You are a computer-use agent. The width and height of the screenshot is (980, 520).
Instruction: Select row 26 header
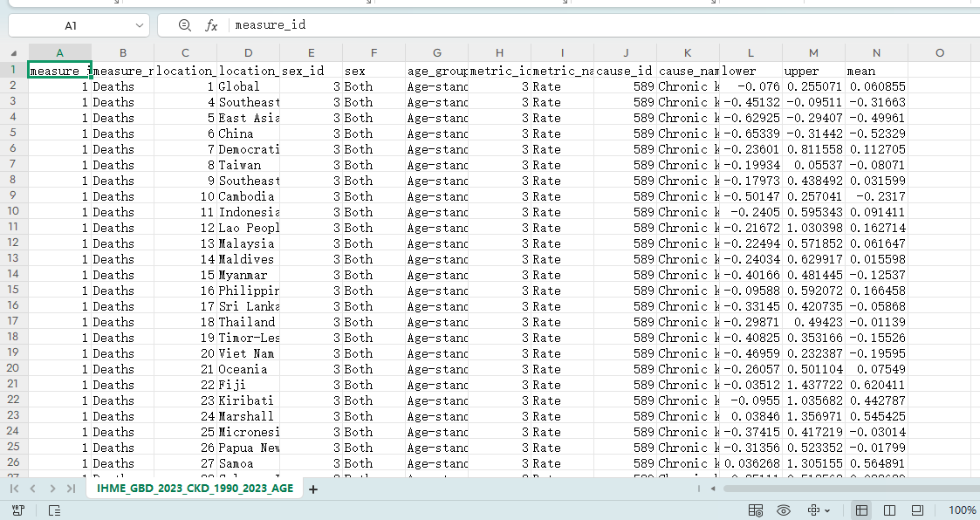[13, 462]
